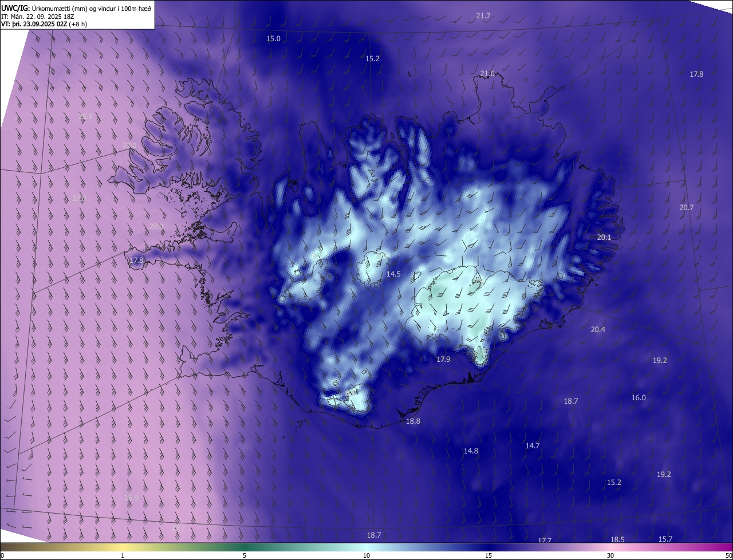Click the 21.6 value on the north coast
The height and width of the screenshot is (560, 733).
(x=487, y=74)
